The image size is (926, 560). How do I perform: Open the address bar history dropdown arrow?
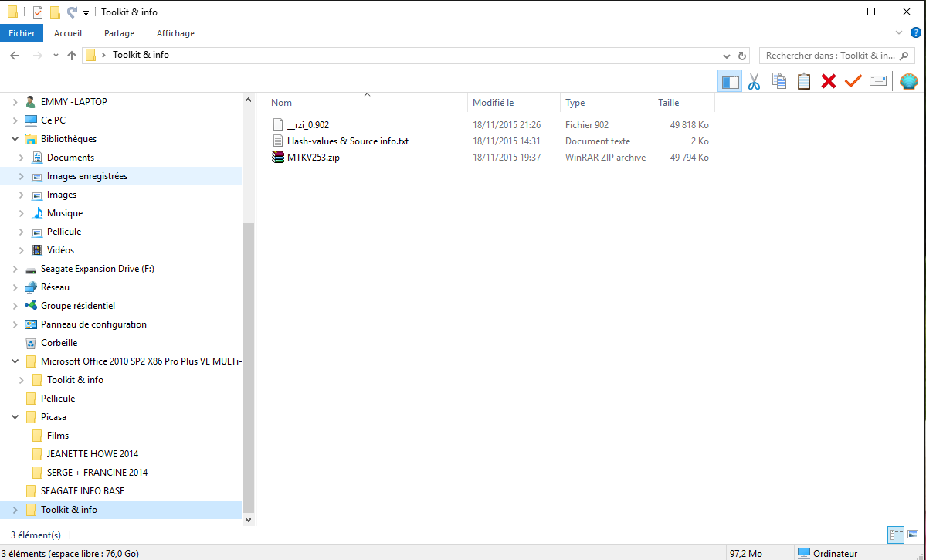tap(727, 56)
